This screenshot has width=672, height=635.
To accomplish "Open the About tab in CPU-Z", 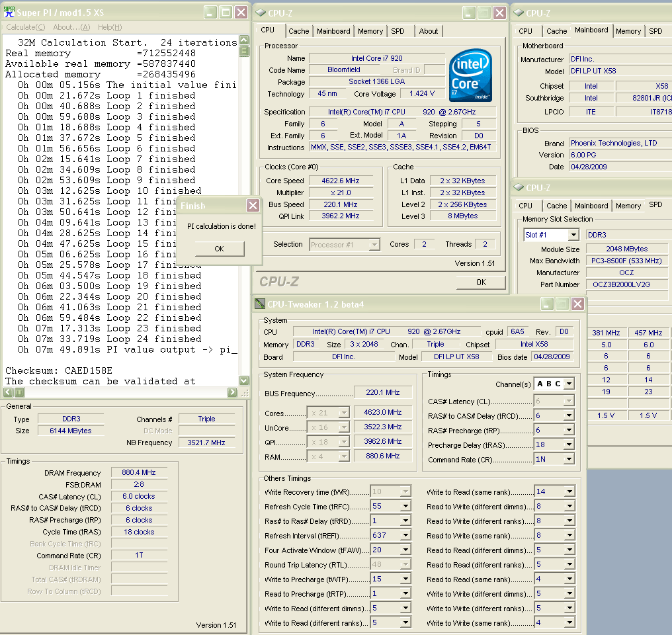I will pos(429,31).
